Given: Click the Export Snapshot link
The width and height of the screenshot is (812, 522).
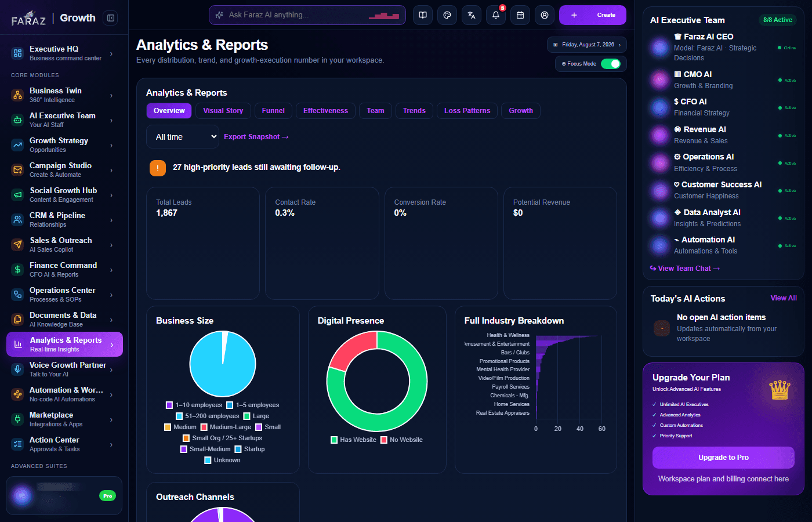Looking at the screenshot, I should click(x=256, y=137).
